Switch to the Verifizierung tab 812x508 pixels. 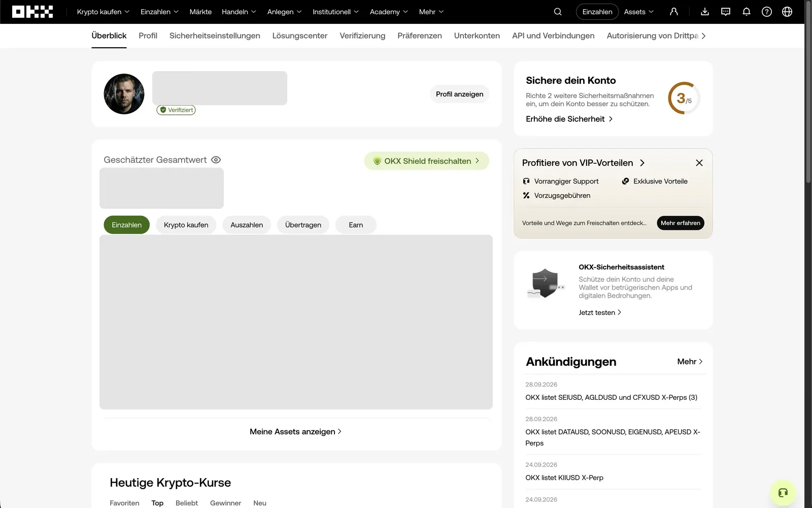coord(362,36)
